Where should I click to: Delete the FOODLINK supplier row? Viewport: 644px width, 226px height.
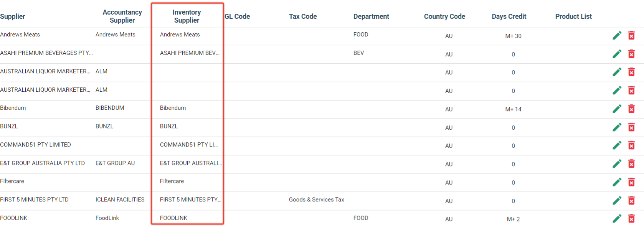631,219
